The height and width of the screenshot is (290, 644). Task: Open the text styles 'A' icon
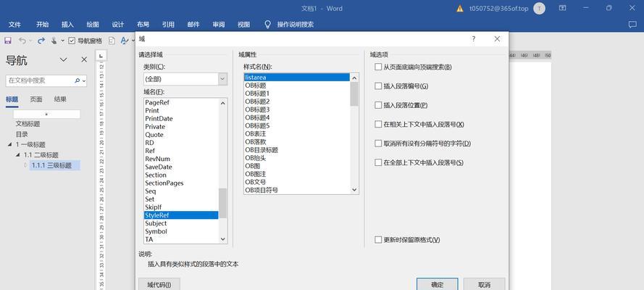pos(124,41)
